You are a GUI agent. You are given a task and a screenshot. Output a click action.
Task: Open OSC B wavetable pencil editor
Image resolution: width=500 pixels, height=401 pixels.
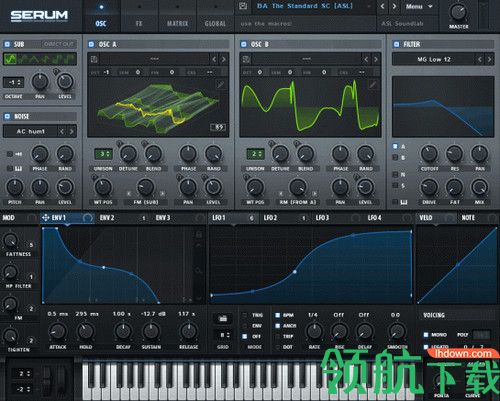tap(372, 85)
